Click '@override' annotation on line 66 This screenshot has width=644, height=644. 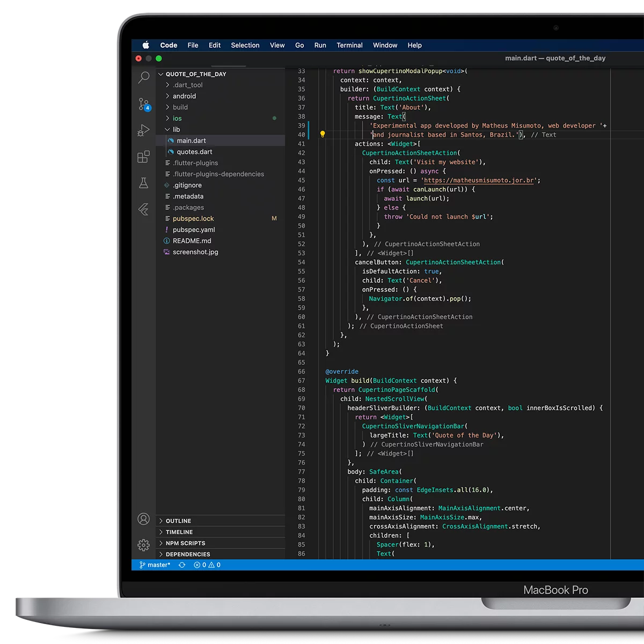(342, 371)
